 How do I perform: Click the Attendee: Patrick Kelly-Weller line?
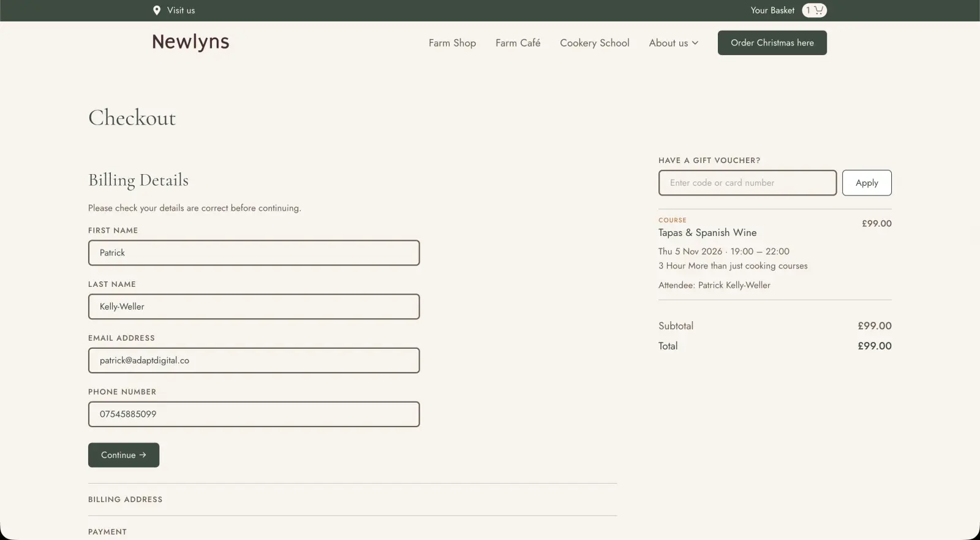[x=714, y=285]
